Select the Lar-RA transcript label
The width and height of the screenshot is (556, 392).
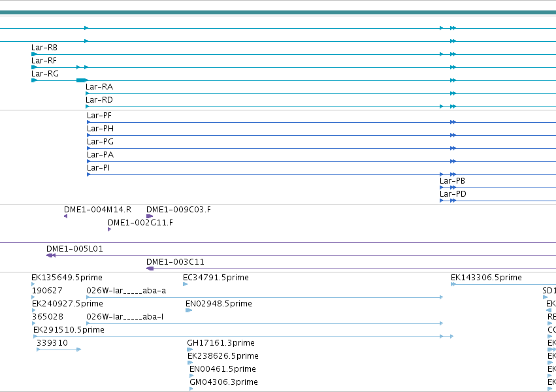(x=99, y=87)
